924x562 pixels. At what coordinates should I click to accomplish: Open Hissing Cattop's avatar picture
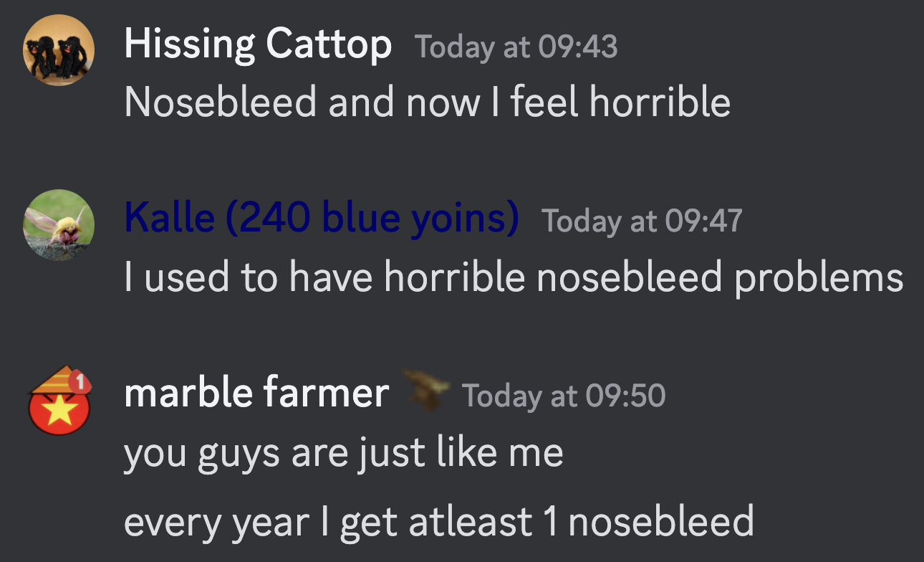[59, 50]
